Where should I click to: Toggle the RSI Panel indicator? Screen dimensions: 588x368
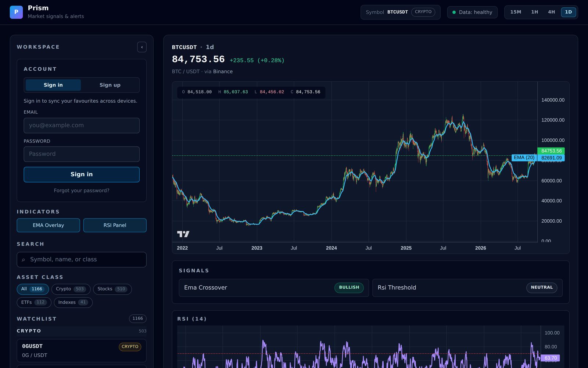click(115, 225)
